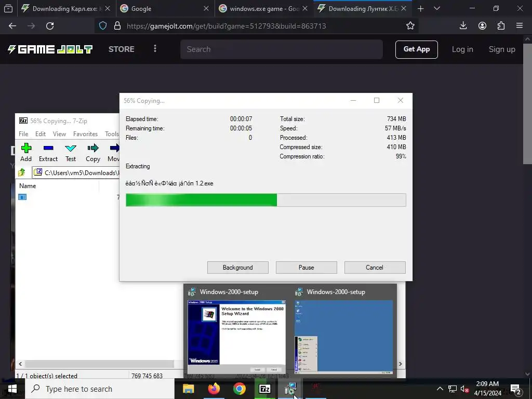Image resolution: width=532 pixels, height=399 pixels.
Task: Open Firefox hamburger menu
Action: pos(520,26)
